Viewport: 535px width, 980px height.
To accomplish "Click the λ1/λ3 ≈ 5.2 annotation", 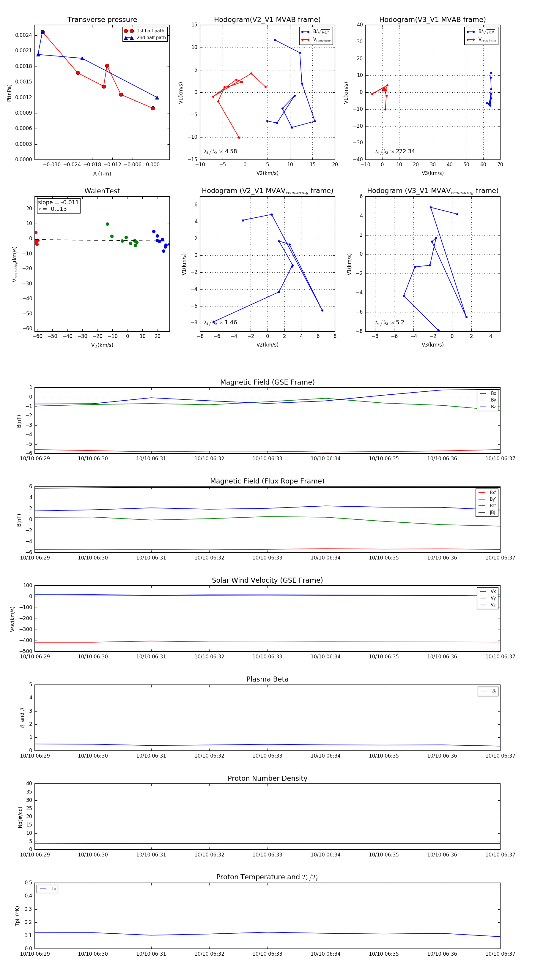I will coord(389,323).
